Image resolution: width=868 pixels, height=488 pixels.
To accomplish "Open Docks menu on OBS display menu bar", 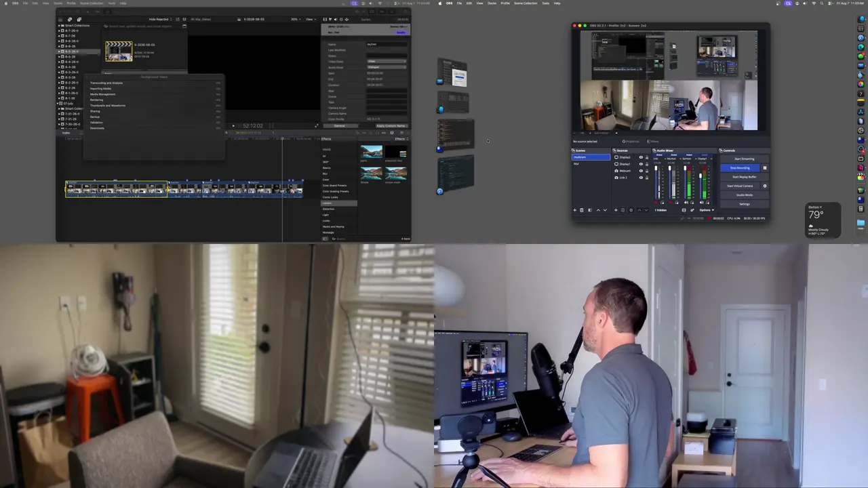I will [x=492, y=3].
